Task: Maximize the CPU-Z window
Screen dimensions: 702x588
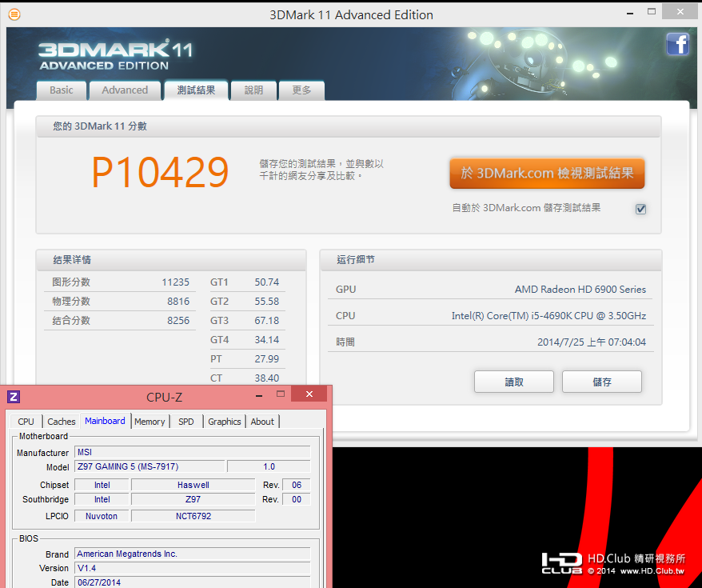Action: [x=281, y=394]
